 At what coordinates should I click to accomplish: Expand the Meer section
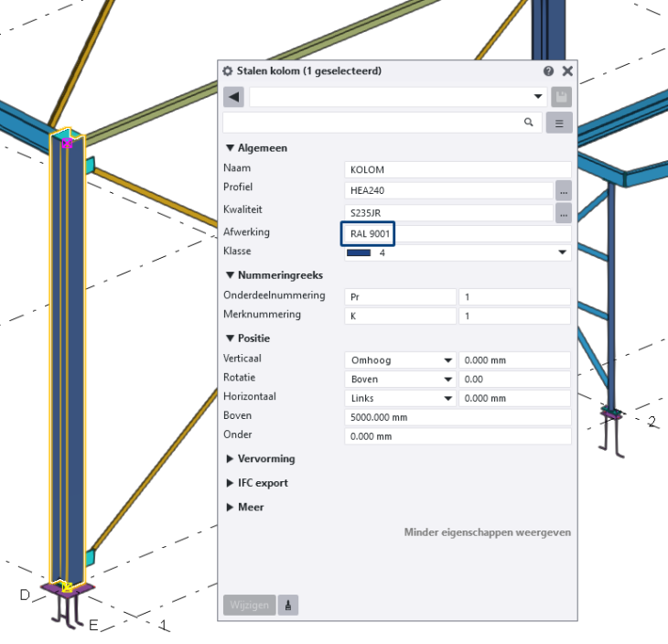tap(230, 508)
